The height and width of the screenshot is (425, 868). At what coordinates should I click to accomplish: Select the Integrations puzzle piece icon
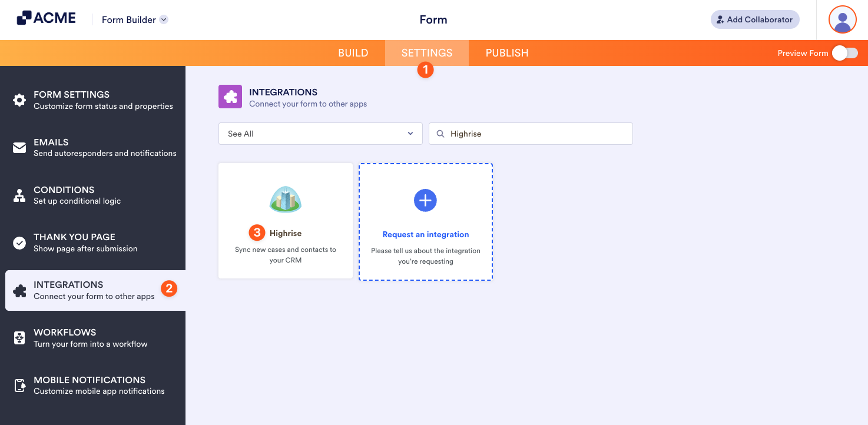tap(19, 290)
